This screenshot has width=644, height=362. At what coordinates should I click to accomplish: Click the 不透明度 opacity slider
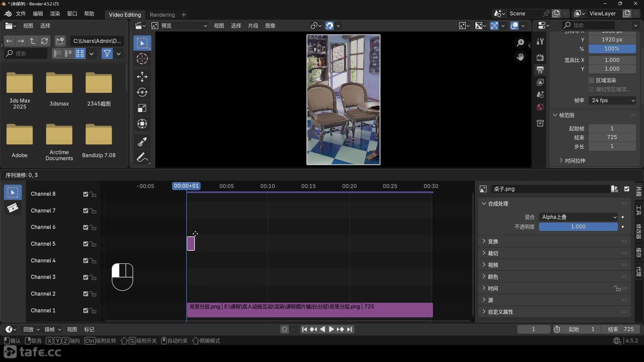click(x=578, y=227)
